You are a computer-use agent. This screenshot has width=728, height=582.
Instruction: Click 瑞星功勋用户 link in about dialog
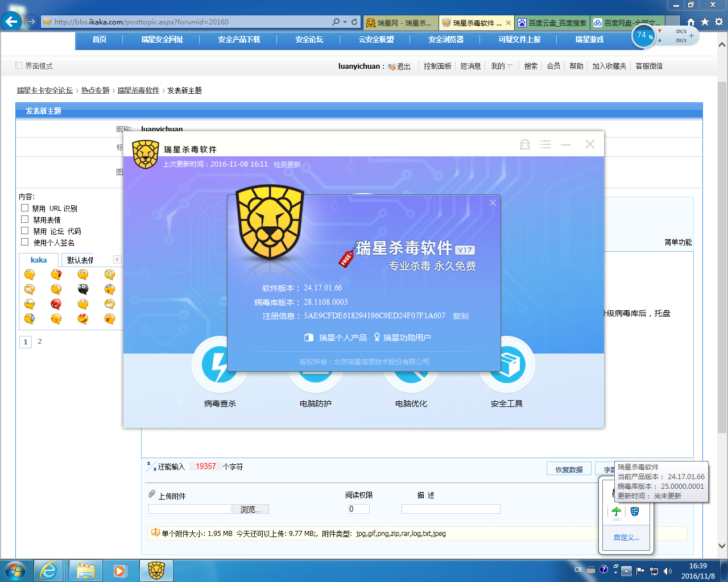coord(402,338)
